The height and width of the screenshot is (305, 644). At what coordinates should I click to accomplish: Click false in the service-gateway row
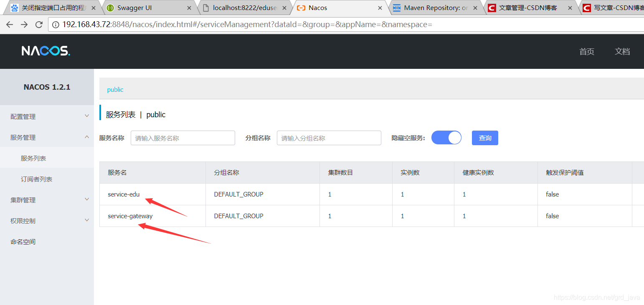point(552,216)
